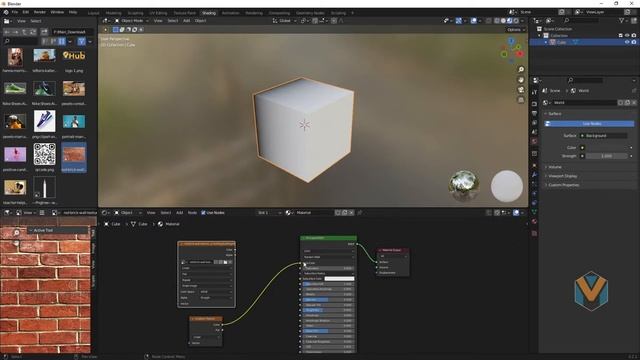Select the Hub logo image thumbnail

[x=74, y=56]
